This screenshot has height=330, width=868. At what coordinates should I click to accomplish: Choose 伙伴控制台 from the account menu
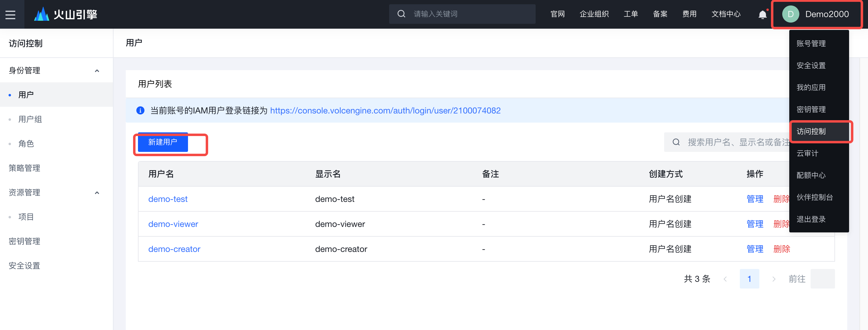pos(819,197)
